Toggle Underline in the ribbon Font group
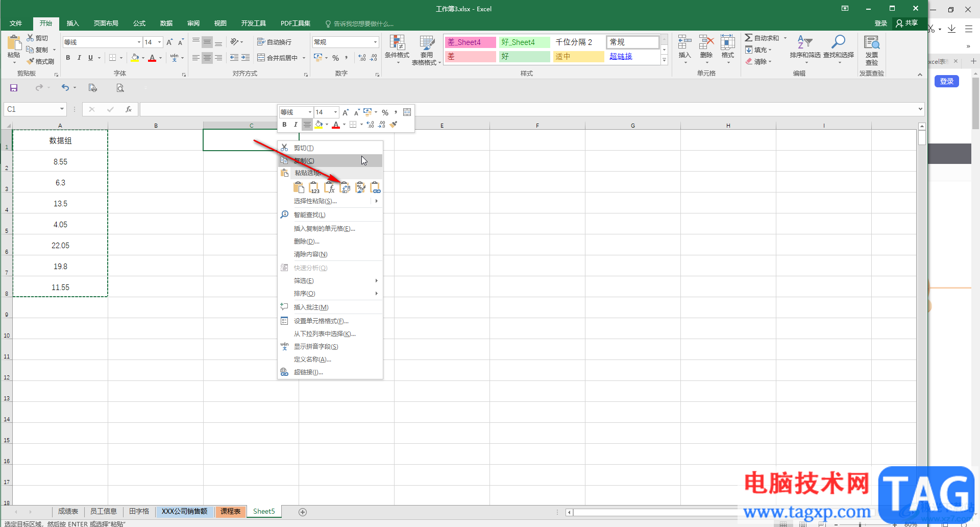 coord(90,58)
